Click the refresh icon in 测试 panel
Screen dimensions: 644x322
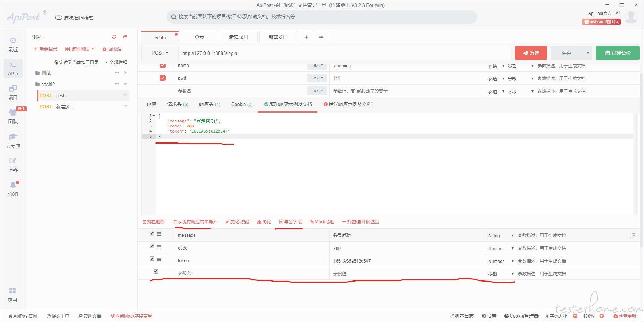(x=114, y=37)
